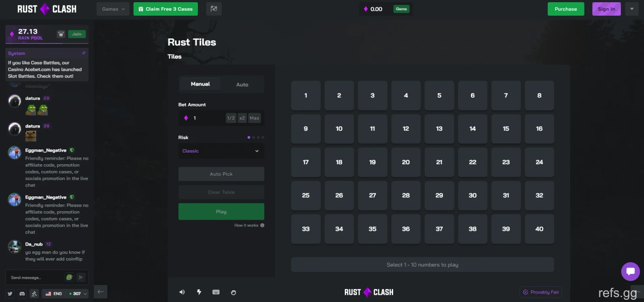
Task: Open the account dropdown arrow in header
Action: [632, 9]
